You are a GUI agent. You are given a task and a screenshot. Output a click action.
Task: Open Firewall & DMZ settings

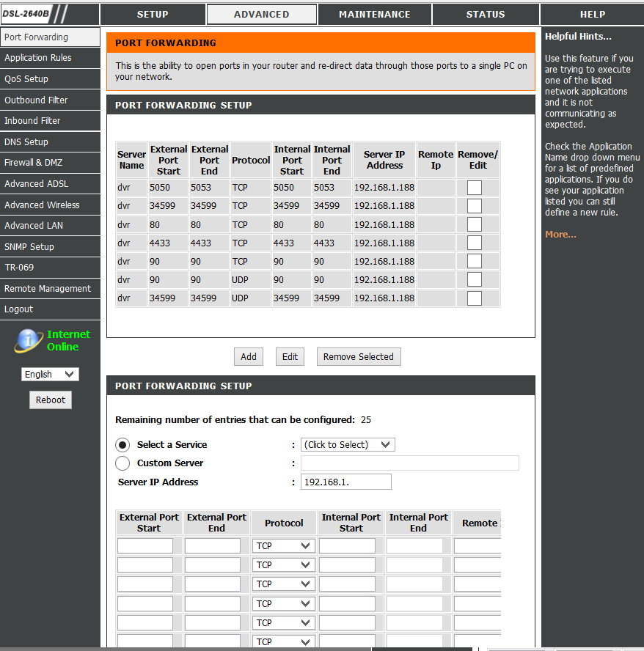50,163
